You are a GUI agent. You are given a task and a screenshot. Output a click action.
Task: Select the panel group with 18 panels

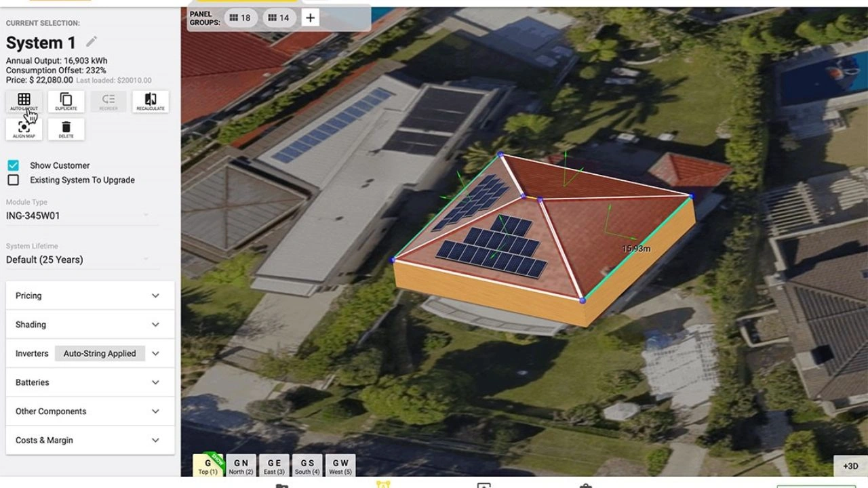point(239,18)
